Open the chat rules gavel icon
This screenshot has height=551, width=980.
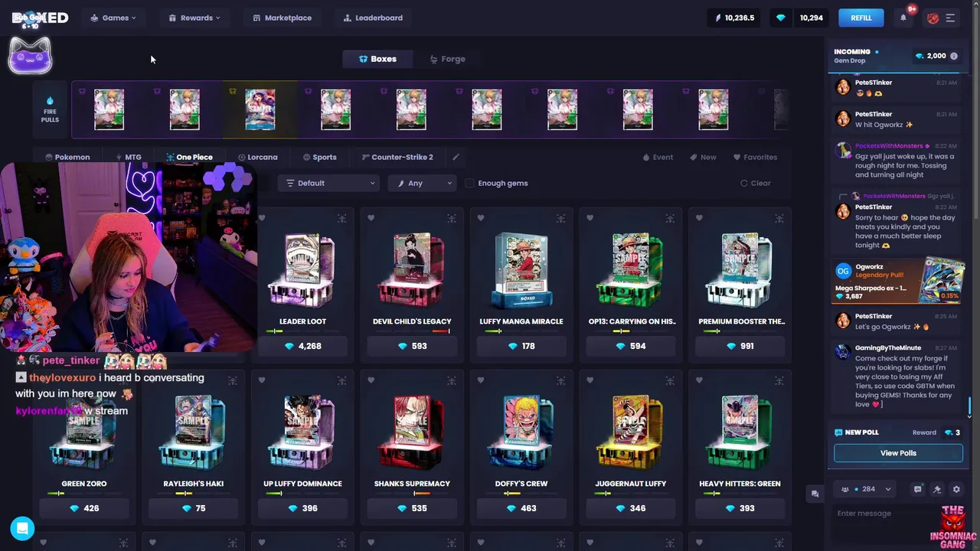(937, 489)
